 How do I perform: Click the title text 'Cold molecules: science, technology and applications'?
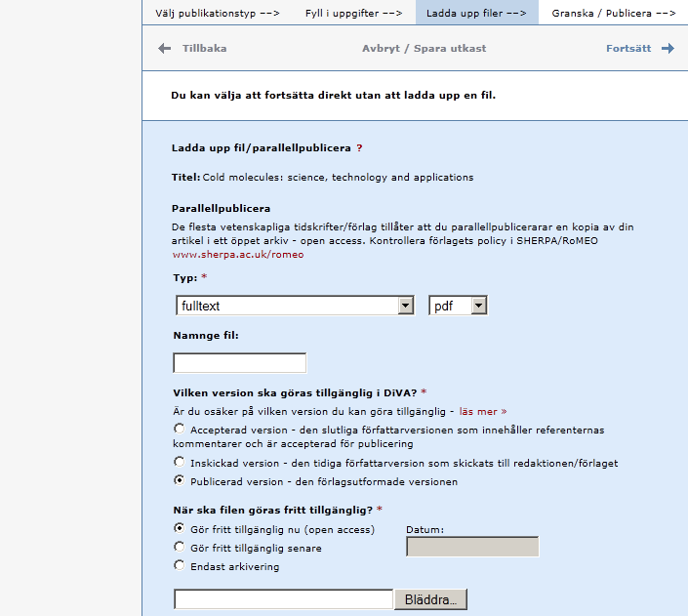click(x=338, y=178)
